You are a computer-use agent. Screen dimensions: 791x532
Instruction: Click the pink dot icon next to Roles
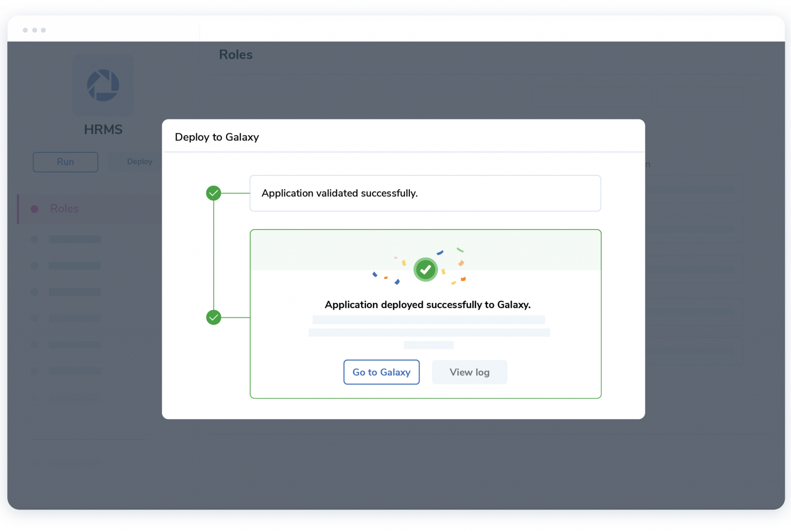pyautogui.click(x=35, y=208)
